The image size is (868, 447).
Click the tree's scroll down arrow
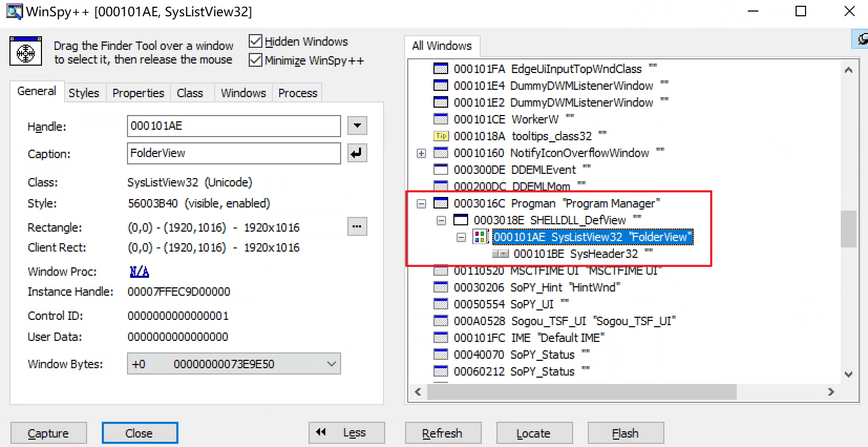[849, 374]
